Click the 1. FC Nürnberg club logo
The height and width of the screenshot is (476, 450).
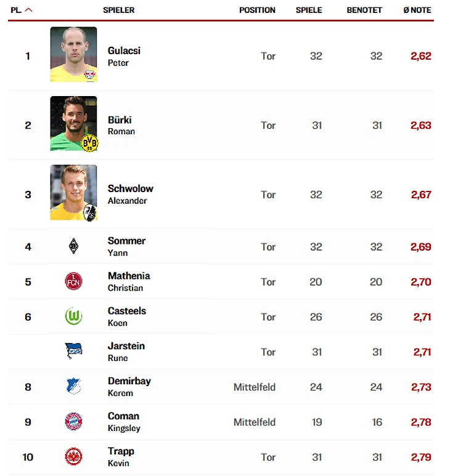point(73,282)
